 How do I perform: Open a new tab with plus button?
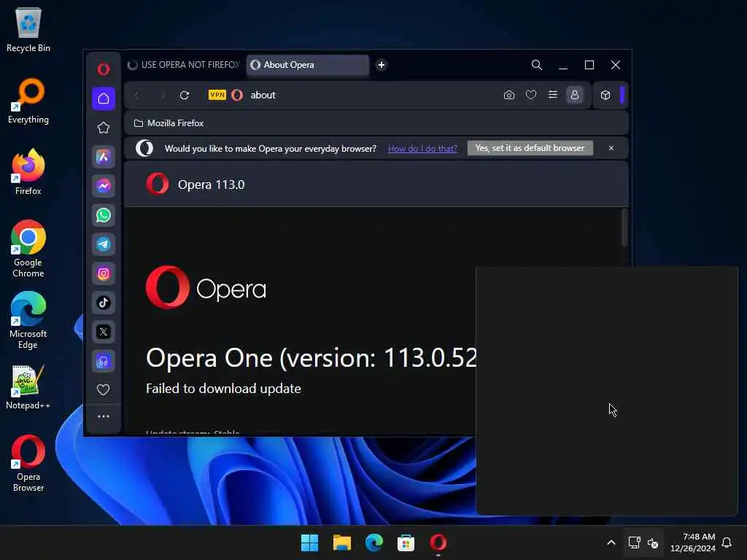381,65
